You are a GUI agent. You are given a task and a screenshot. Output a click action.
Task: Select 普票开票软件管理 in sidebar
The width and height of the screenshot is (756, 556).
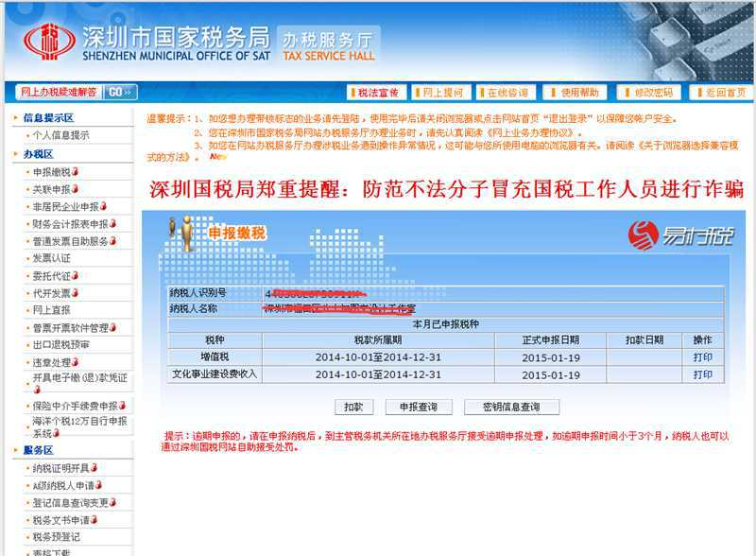coord(70,328)
